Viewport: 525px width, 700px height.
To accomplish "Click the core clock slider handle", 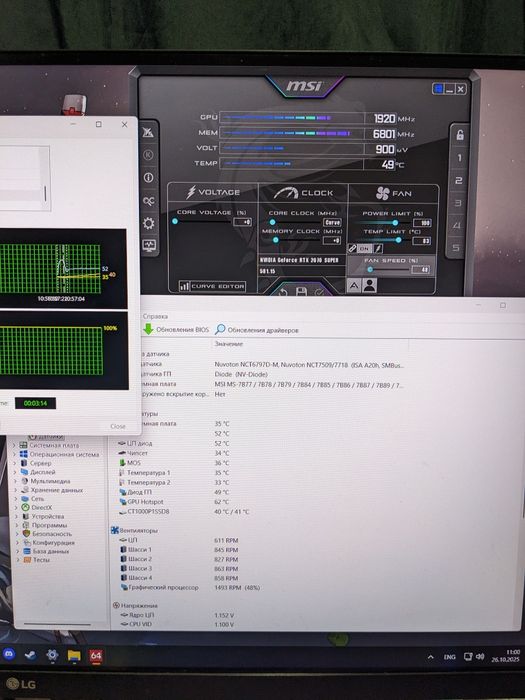I will pyautogui.click(x=272, y=222).
